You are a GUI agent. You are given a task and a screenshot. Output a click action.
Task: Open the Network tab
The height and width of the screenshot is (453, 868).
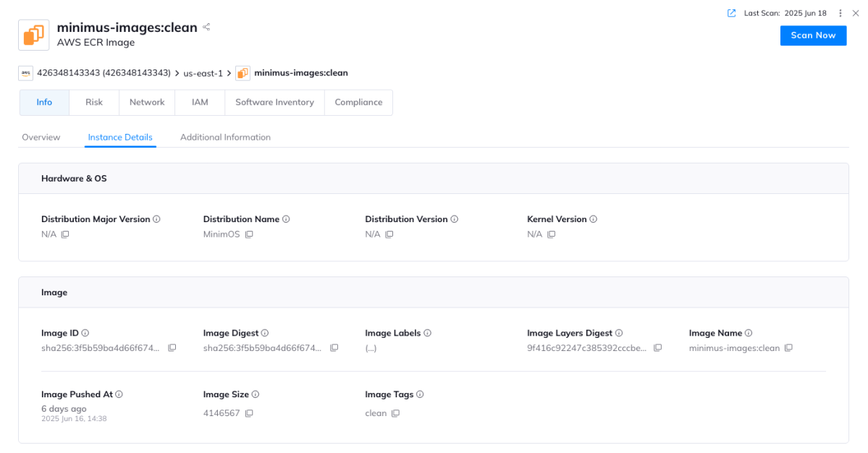coord(147,102)
